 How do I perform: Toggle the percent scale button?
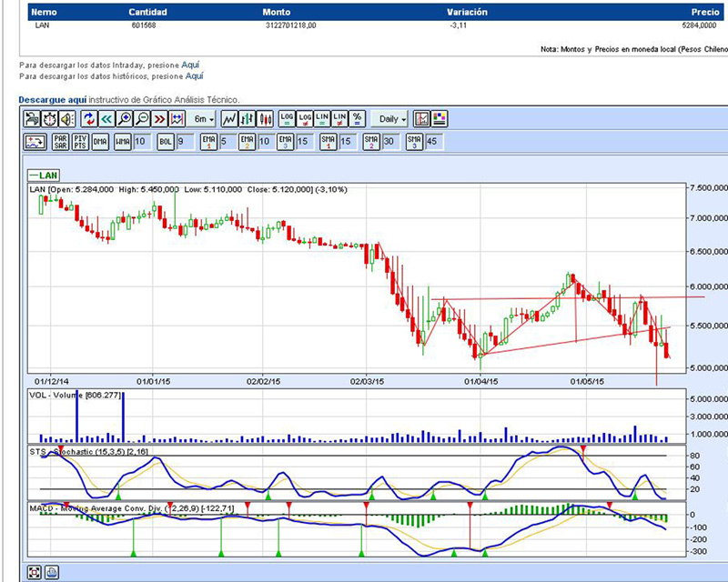pos(358,119)
